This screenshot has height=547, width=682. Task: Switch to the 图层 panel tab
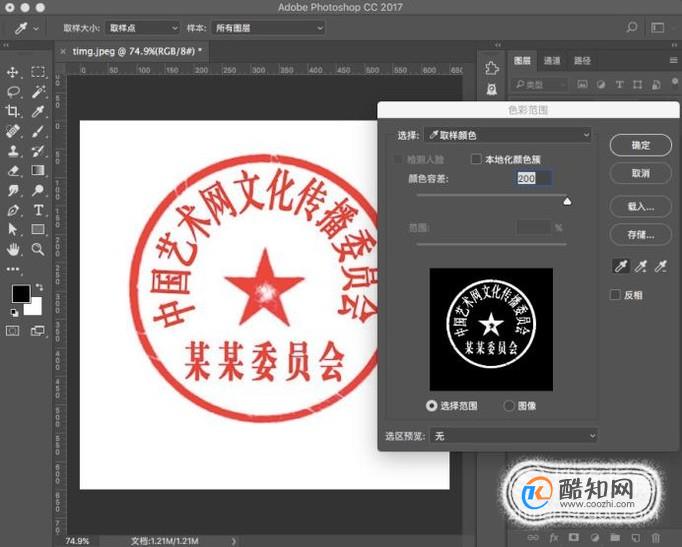tap(522, 60)
